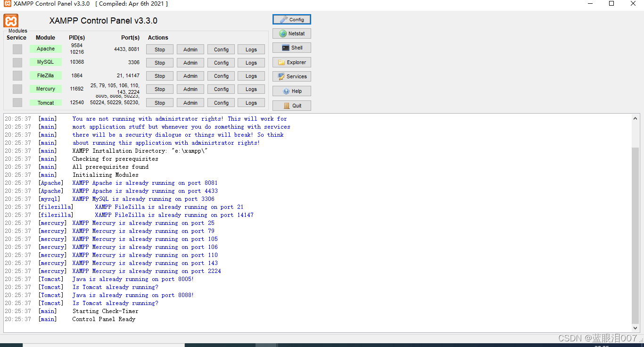Open Netstat with the globe icon
This screenshot has height=347, width=644.
(292, 33)
